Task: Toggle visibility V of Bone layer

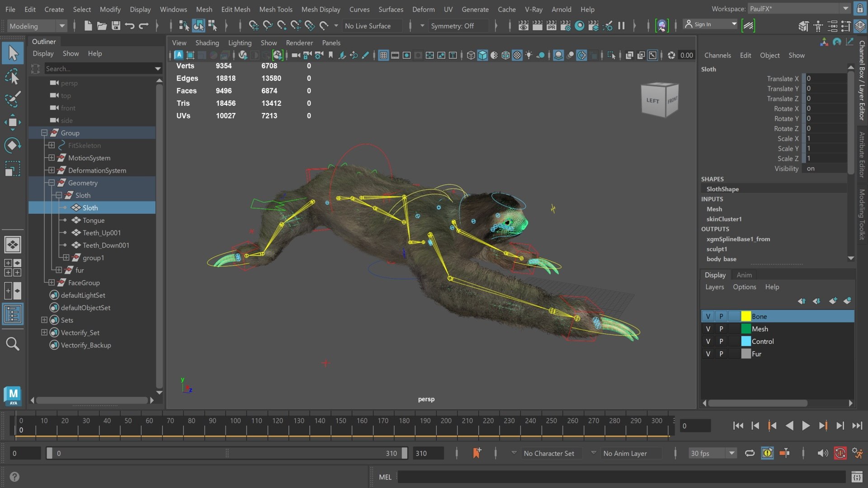Action: click(708, 316)
